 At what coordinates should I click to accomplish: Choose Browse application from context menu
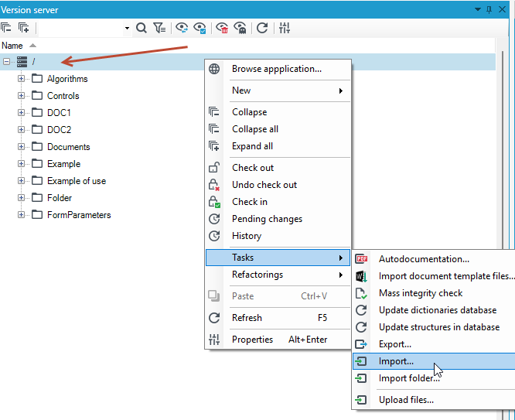pos(278,69)
